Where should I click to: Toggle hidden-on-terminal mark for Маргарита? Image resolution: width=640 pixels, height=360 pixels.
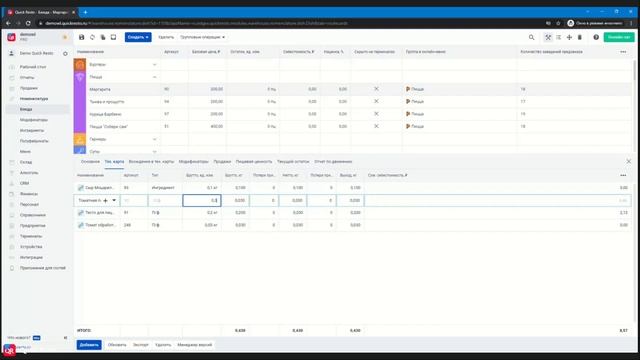pos(376,89)
